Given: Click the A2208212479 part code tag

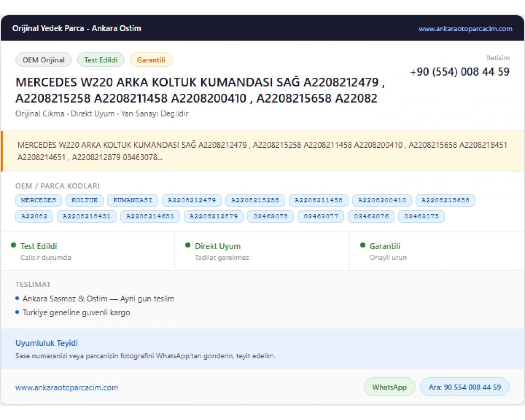Looking at the screenshot, I should [192, 200].
